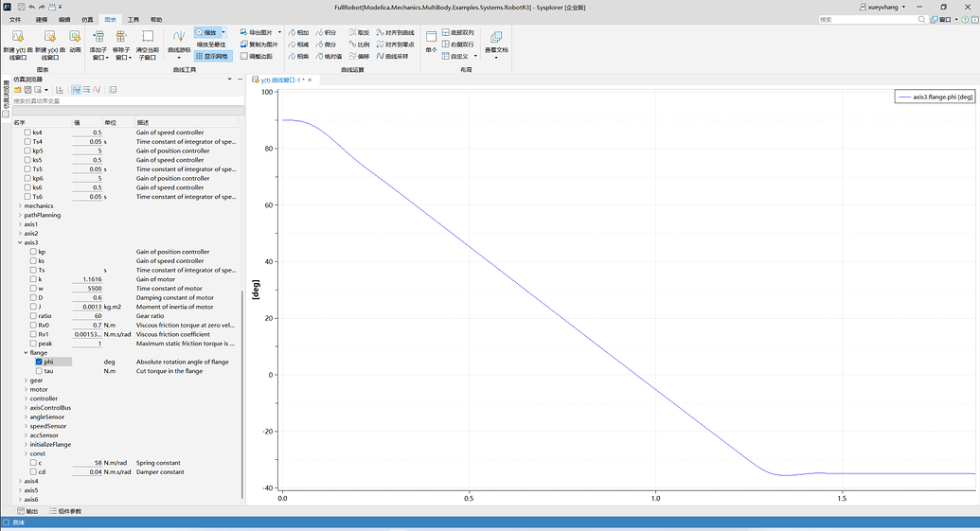
Task: Collapse the axis3 tree node
Action: [20, 242]
